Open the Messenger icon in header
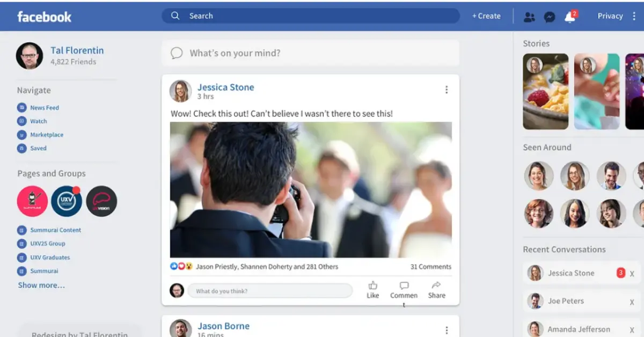 pos(550,17)
